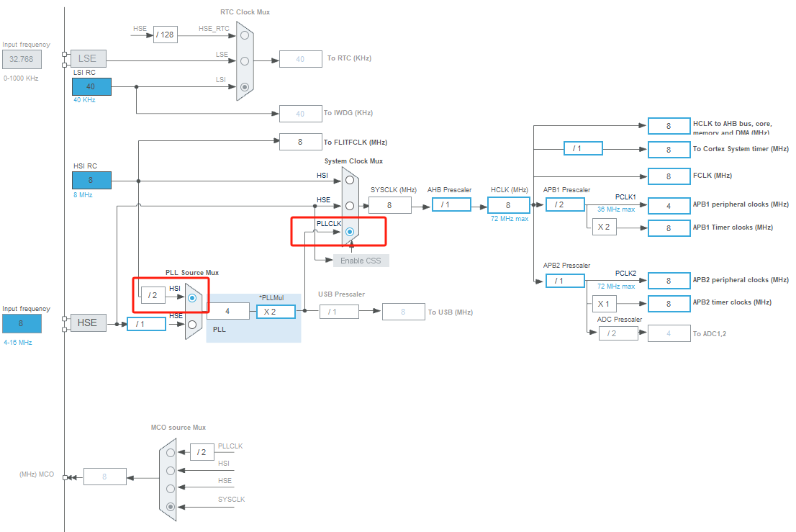Click the Enable CSS button
This screenshot has width=796, height=532.
(x=360, y=261)
